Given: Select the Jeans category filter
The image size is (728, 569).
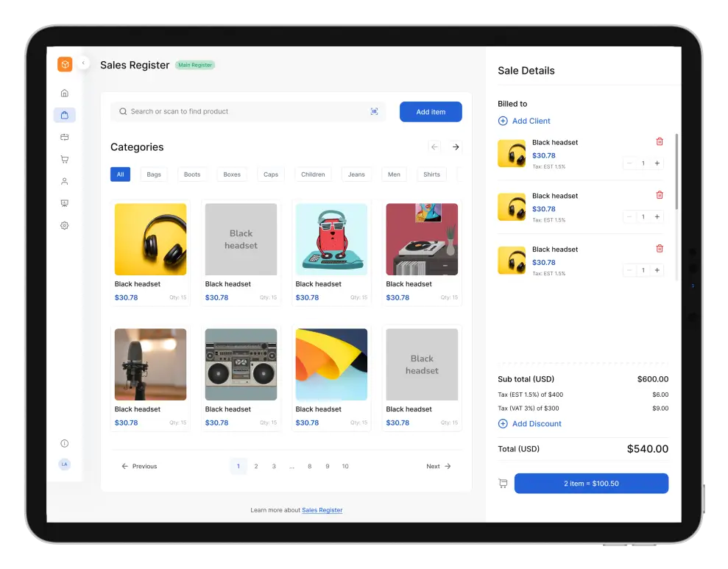Looking at the screenshot, I should click(356, 174).
